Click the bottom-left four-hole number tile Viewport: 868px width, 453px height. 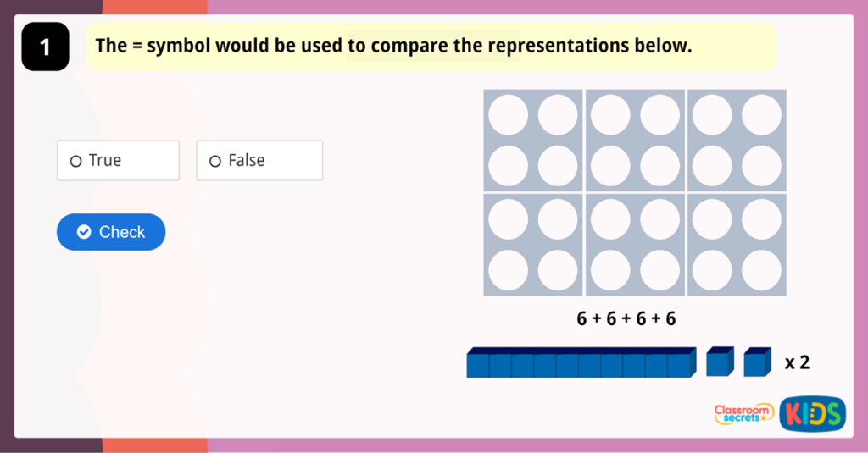point(532,245)
